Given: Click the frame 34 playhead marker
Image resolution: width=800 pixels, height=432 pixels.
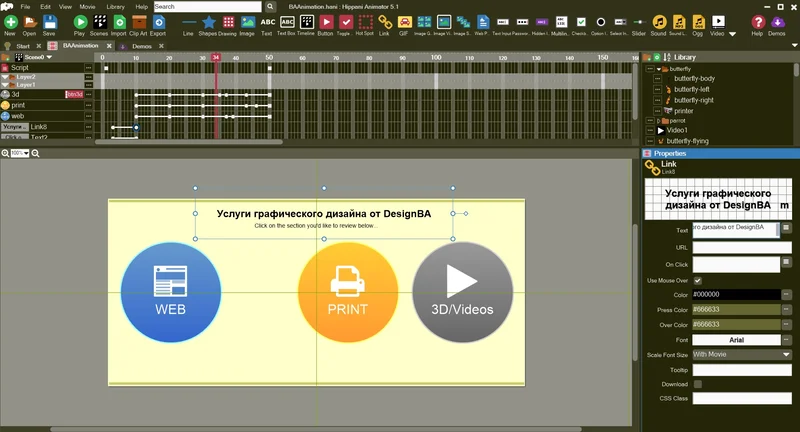Looking at the screenshot, I should coord(216,57).
